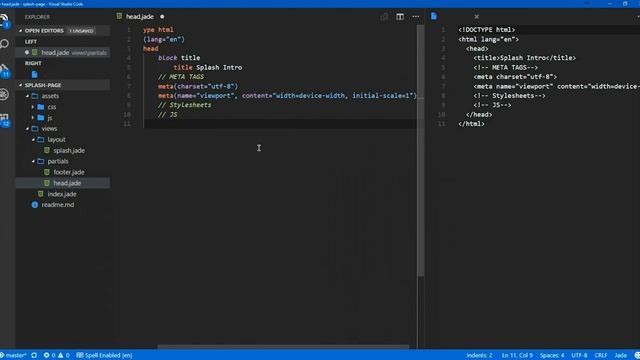Viewport: 640px width, 360px height.
Task: Change the UTF-8 encoding setting
Action: coord(579,355)
